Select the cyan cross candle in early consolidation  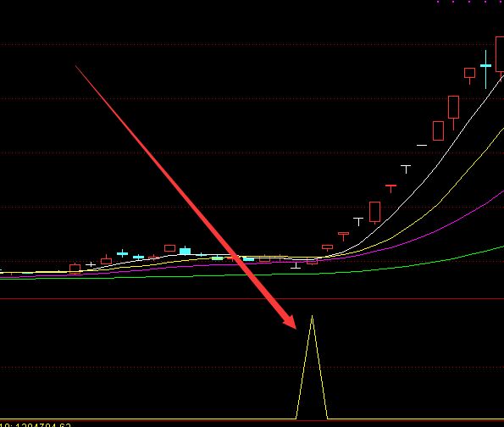(x=122, y=253)
